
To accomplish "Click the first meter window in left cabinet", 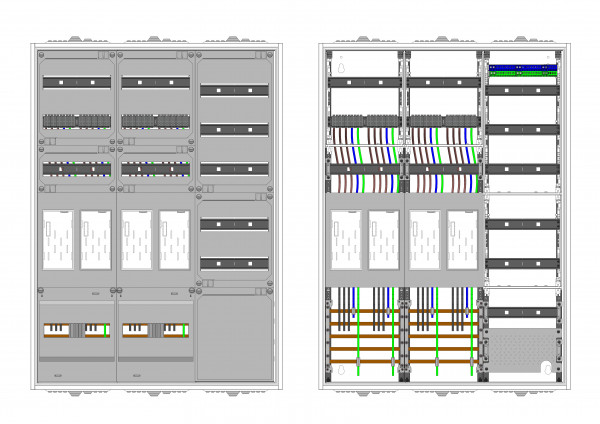I will pos(60,240).
